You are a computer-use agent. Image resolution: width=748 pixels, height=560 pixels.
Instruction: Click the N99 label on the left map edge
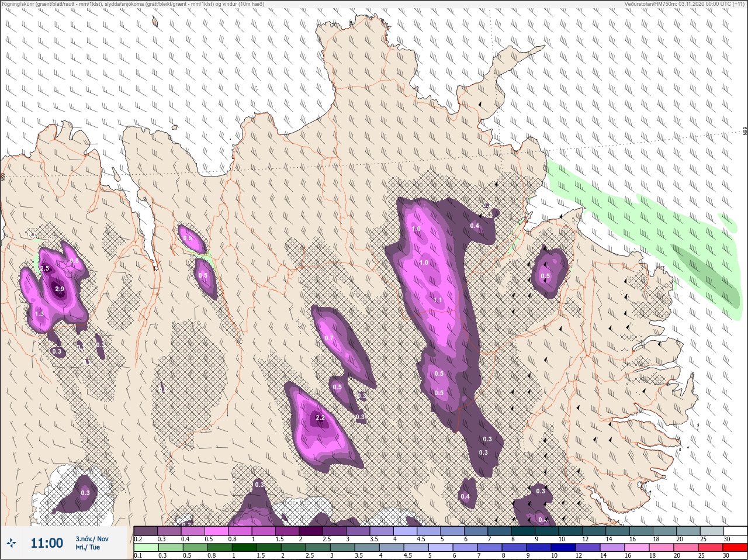[x=3, y=176]
